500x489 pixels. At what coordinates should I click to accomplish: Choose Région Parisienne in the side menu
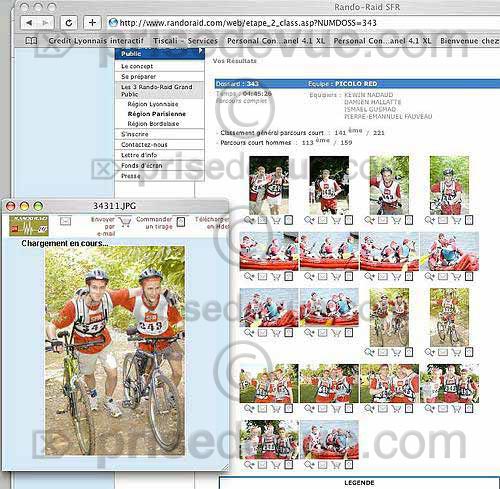(x=157, y=114)
